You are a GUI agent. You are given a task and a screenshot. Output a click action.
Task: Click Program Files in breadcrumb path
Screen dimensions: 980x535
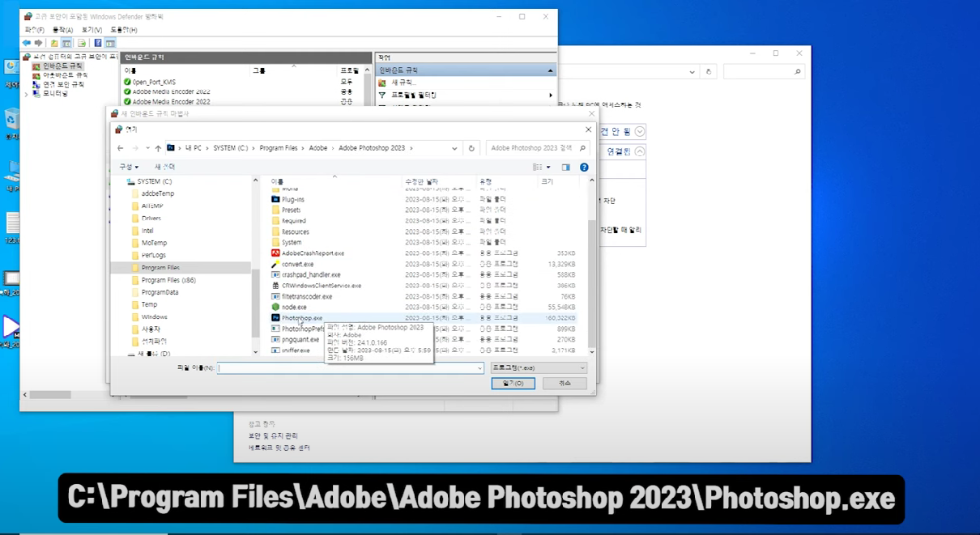pyautogui.click(x=279, y=148)
